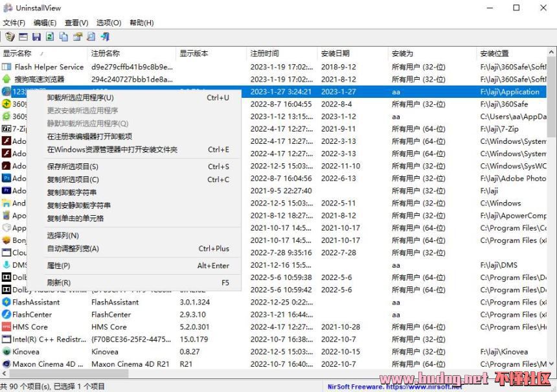The width and height of the screenshot is (557, 392).
Task: Click the Clou row window icon
Action: (x=6, y=253)
